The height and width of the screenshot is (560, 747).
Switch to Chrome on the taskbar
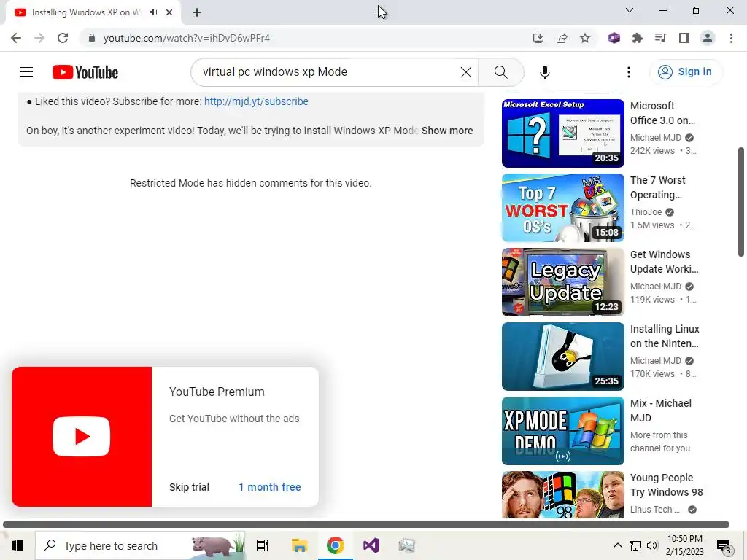click(335, 545)
